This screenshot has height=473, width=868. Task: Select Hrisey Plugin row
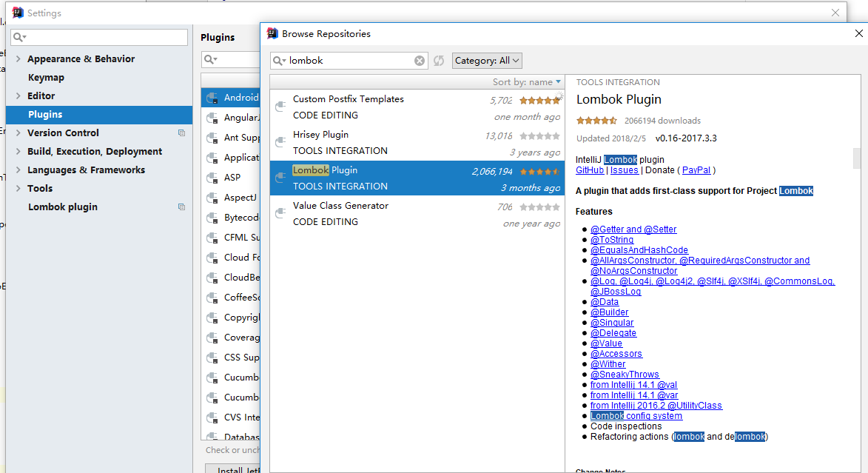(417, 142)
